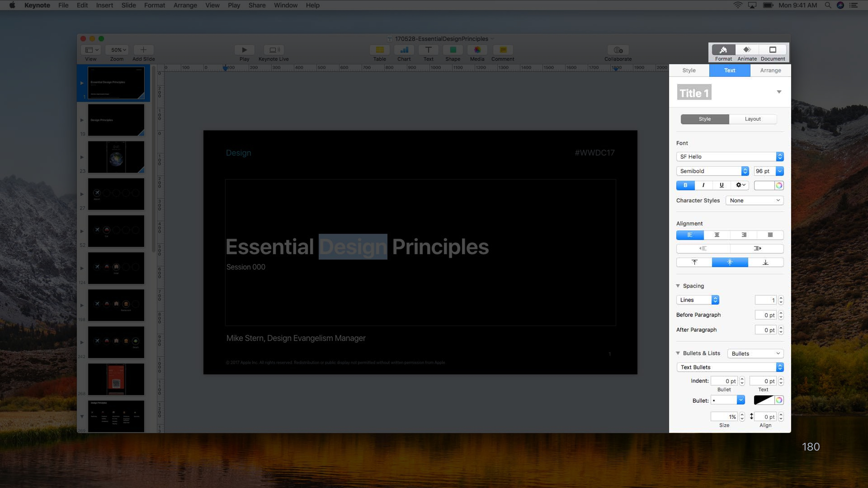Insert a Table from the toolbar

pos(380,50)
